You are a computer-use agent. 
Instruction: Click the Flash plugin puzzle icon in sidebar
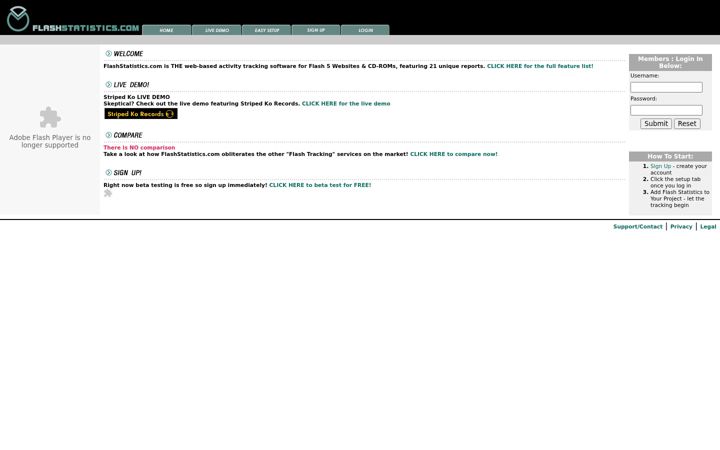point(50,118)
